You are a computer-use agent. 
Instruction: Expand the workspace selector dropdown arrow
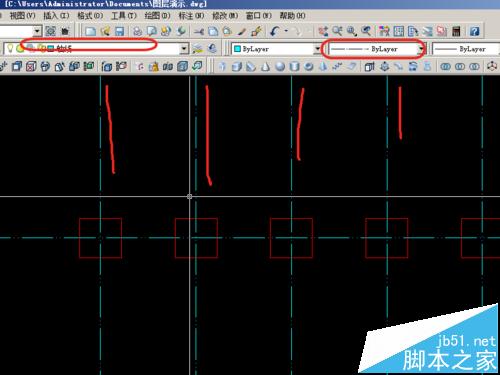(x=37, y=31)
